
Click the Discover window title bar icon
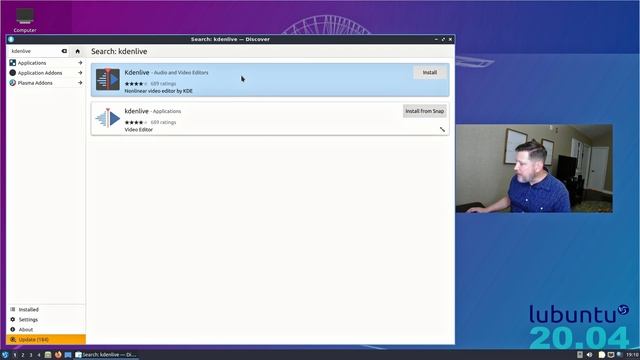tap(11, 39)
